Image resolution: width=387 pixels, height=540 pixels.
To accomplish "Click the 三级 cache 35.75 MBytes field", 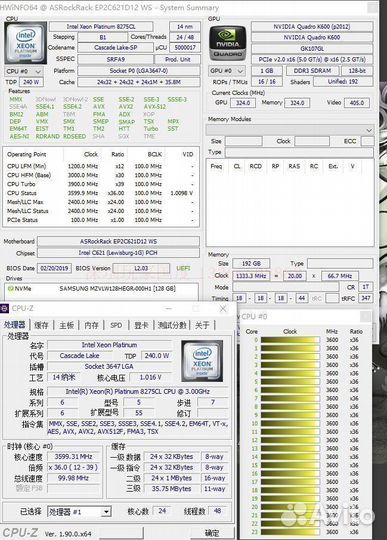I will [171, 489].
